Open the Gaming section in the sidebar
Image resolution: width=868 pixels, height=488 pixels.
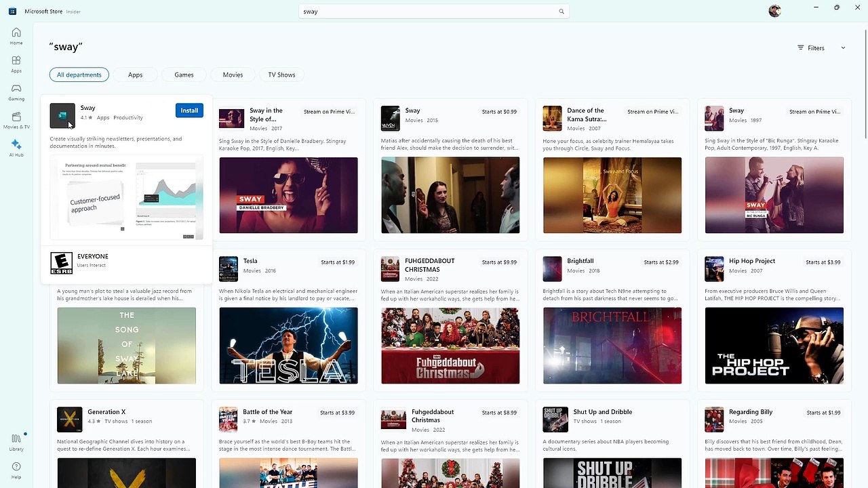point(16,92)
